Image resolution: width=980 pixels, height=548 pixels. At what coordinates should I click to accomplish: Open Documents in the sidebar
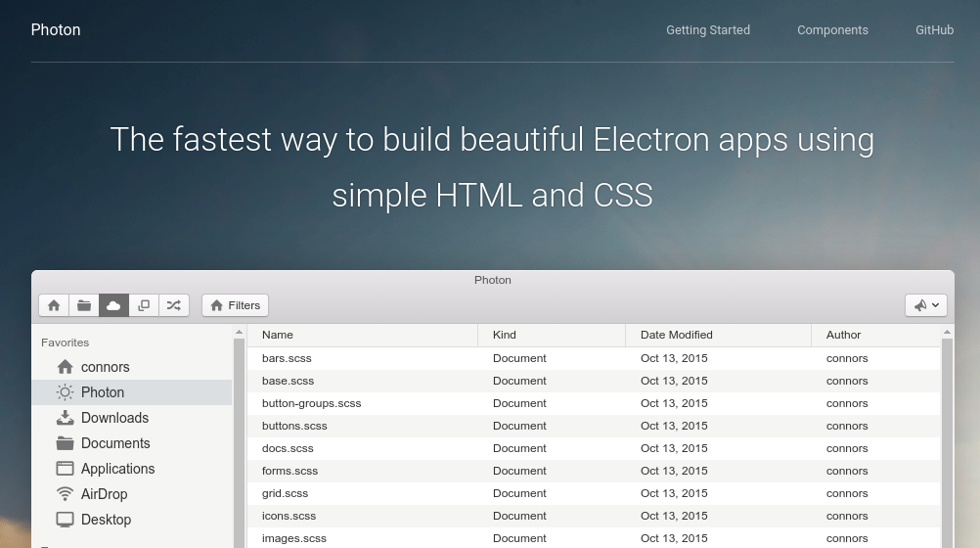tap(131, 443)
